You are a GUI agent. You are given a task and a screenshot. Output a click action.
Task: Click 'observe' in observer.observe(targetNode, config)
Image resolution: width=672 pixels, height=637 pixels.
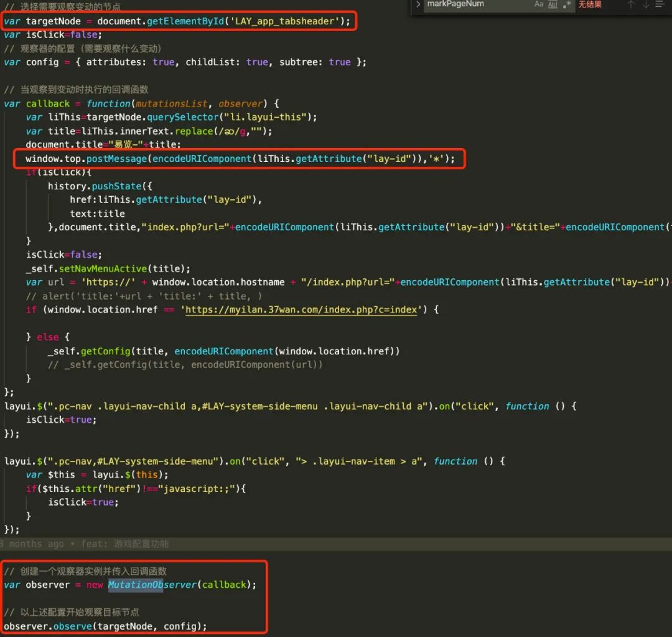72,626
